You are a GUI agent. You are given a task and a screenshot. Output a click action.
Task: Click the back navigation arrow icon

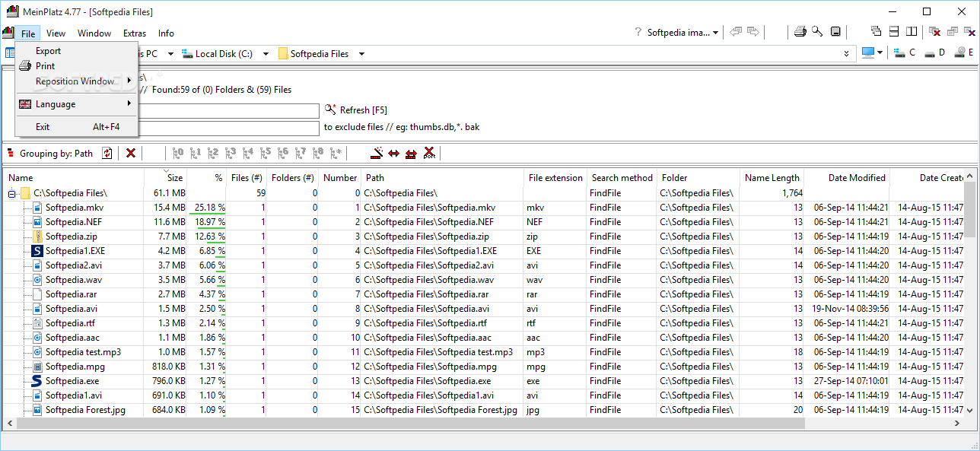(x=736, y=32)
